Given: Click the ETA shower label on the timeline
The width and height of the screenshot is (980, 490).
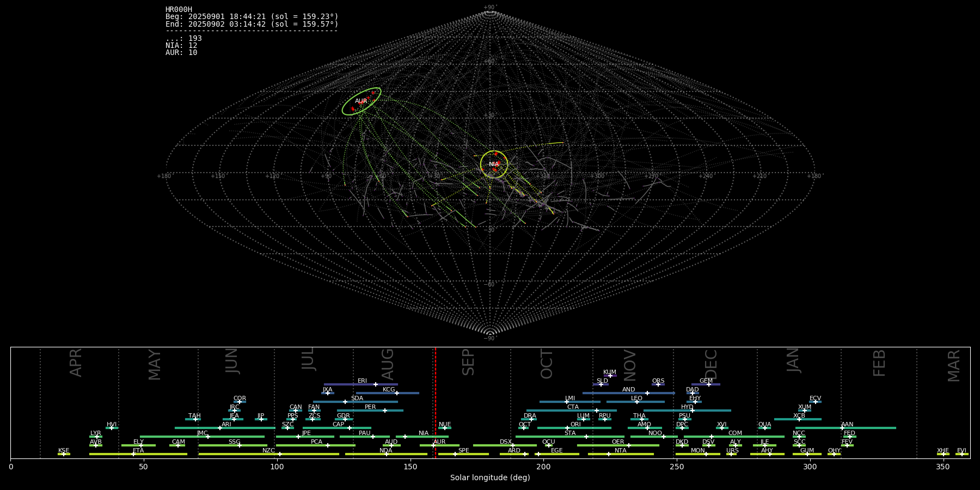Looking at the screenshot, I should (138, 450).
